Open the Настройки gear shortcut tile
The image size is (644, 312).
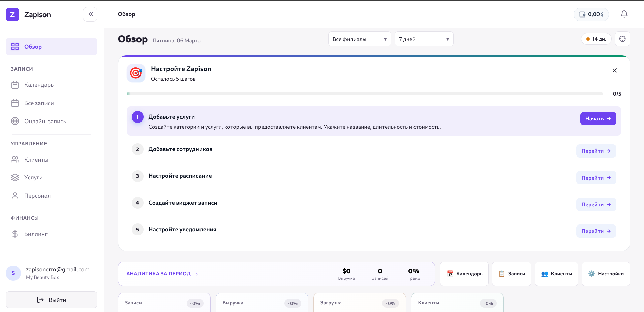pos(606,274)
